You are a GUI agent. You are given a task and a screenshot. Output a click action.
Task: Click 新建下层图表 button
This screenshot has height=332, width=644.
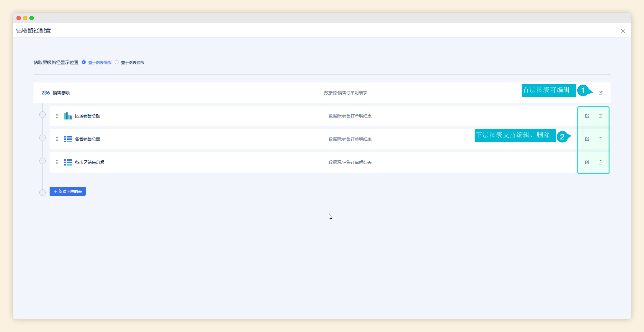[68, 191]
